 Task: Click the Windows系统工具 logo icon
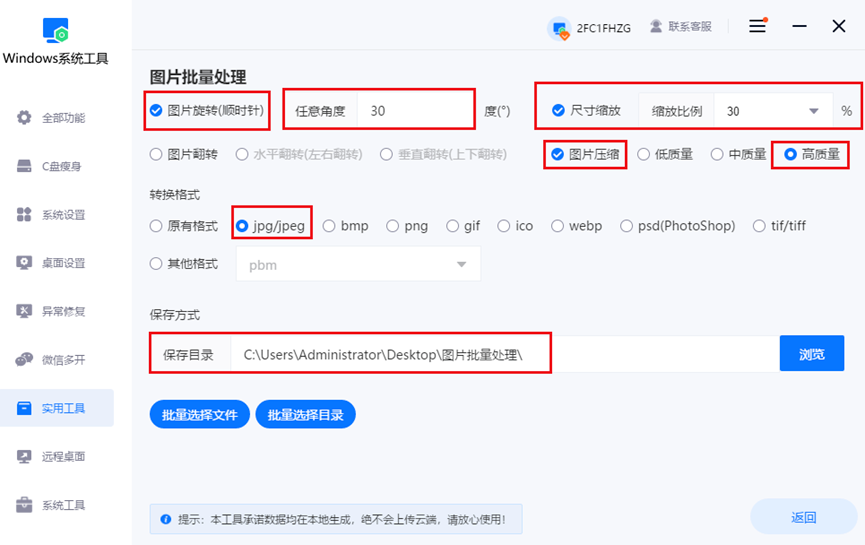(56, 30)
